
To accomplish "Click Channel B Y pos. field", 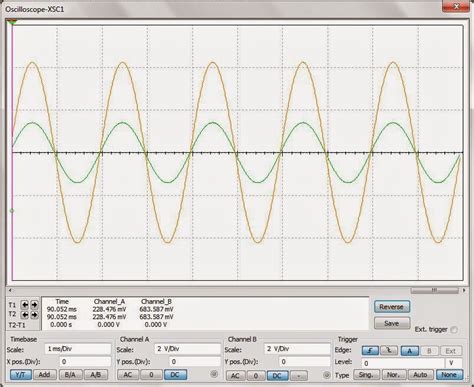I will pos(304,361).
